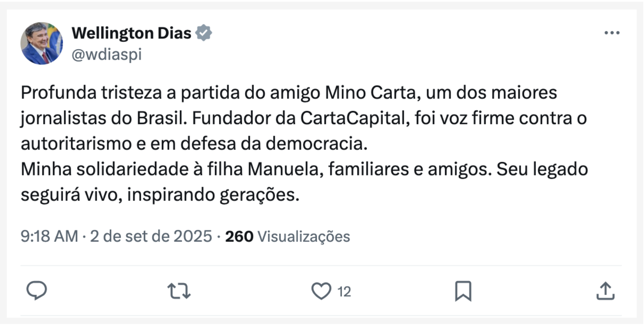Click the like count number 12
The image size is (644, 325).
click(344, 292)
